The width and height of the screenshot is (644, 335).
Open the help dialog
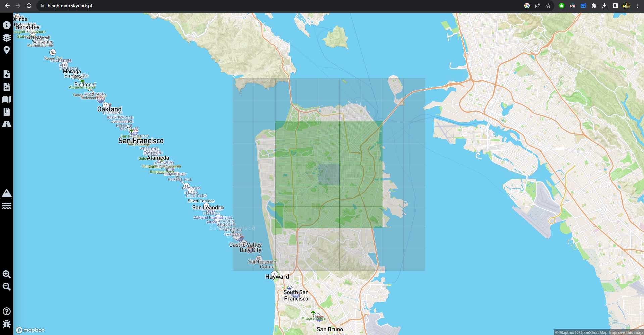[6, 311]
